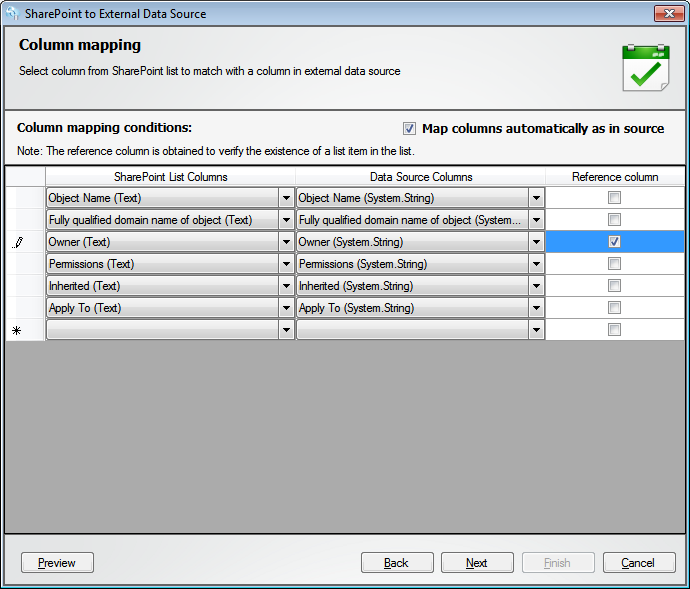Check Reference column for Permissions row
Viewport: 690px width, 589px height.
614,264
